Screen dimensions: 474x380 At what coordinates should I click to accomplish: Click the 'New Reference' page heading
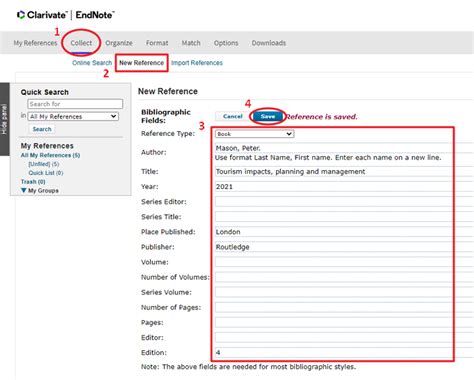168,91
